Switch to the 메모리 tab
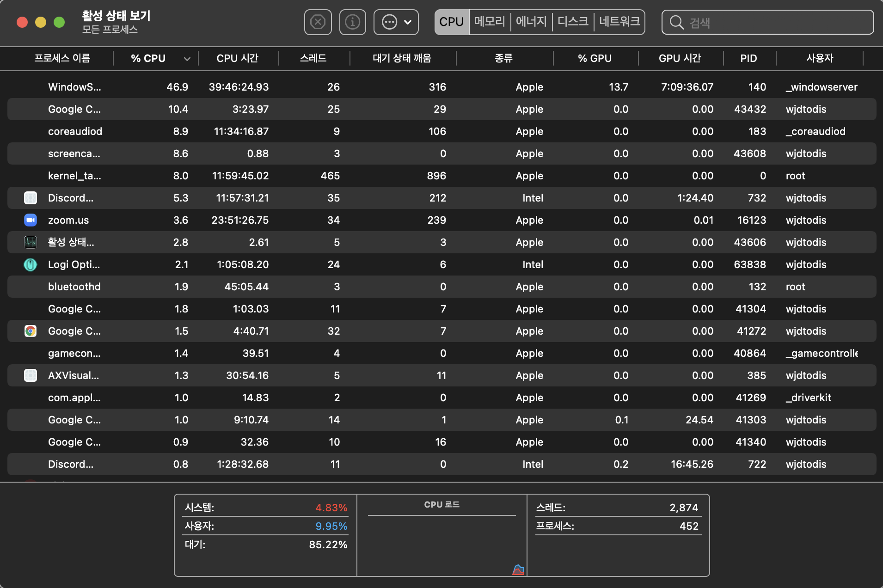 pyautogui.click(x=490, y=22)
